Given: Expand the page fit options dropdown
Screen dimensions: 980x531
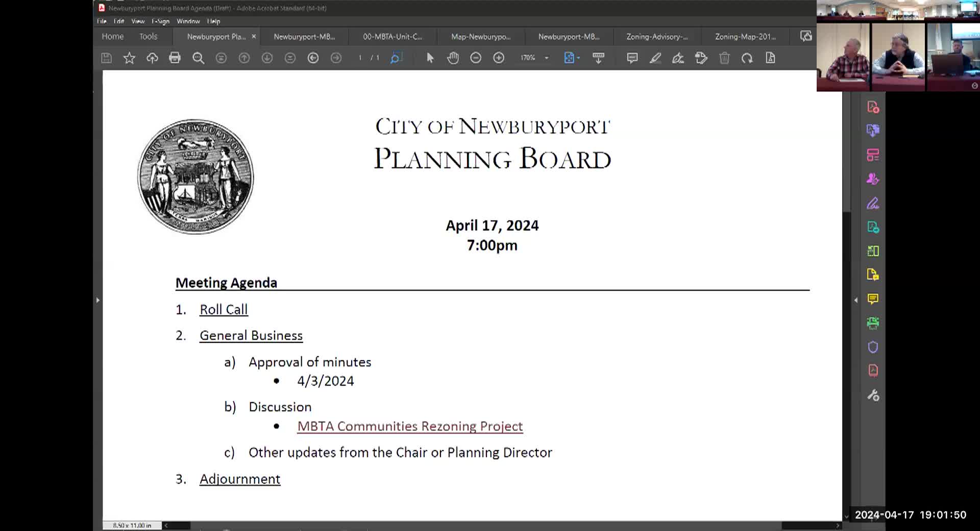Looking at the screenshot, I should 578,58.
